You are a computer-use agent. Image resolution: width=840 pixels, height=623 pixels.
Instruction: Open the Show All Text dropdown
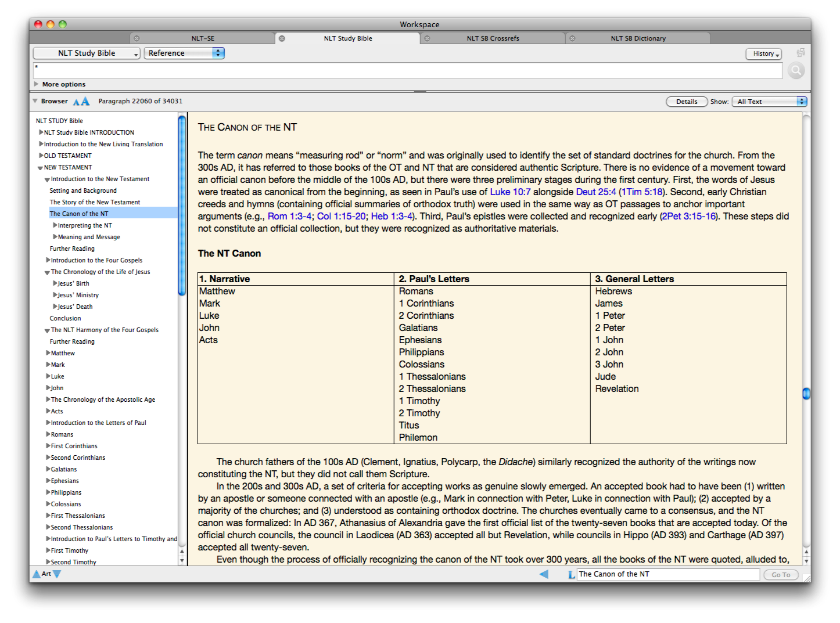(x=769, y=102)
